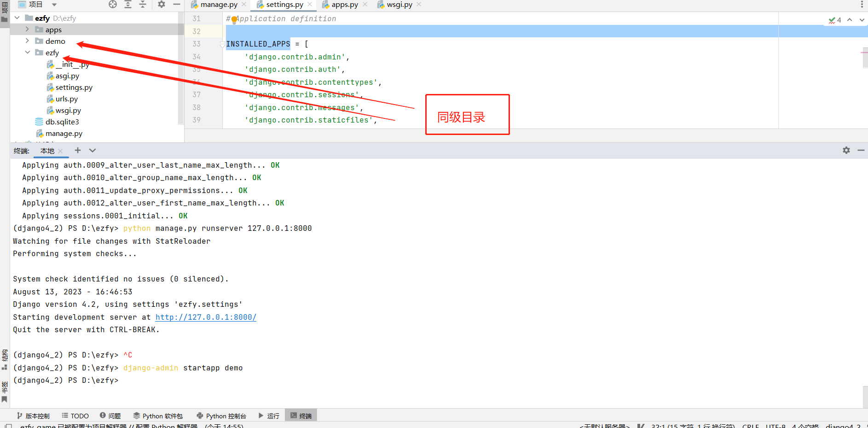
Task: Close the 本地 terminal tab
Action: [60, 151]
